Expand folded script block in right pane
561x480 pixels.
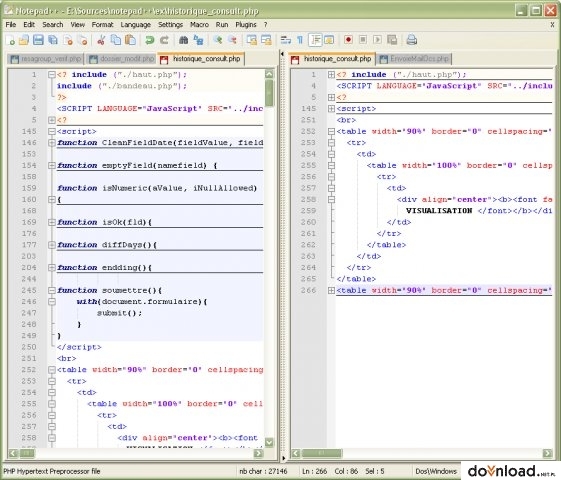[331, 109]
